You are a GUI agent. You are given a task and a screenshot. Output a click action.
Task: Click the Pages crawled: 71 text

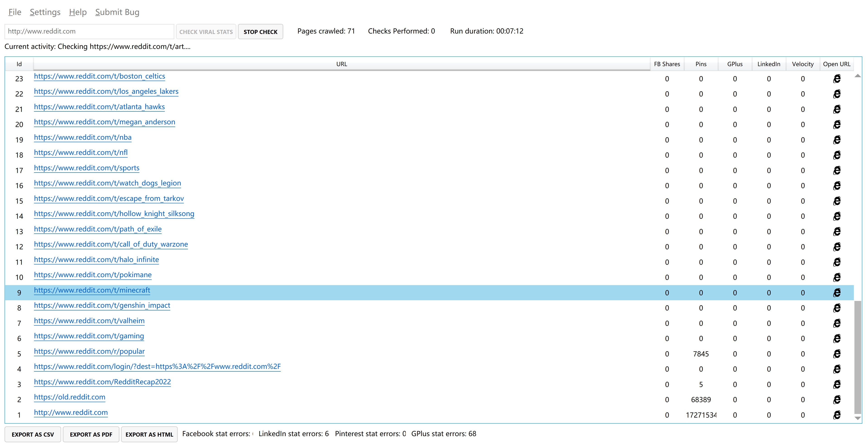pyautogui.click(x=326, y=31)
